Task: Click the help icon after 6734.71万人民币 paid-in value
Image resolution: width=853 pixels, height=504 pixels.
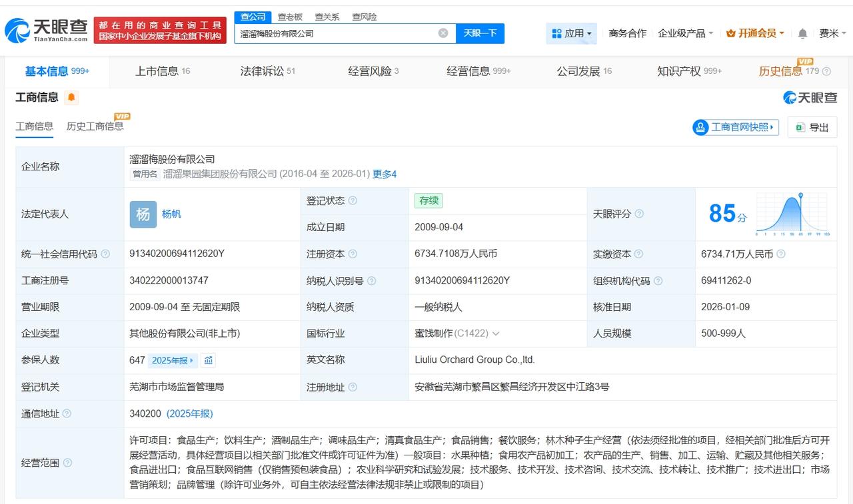Action: (x=781, y=254)
